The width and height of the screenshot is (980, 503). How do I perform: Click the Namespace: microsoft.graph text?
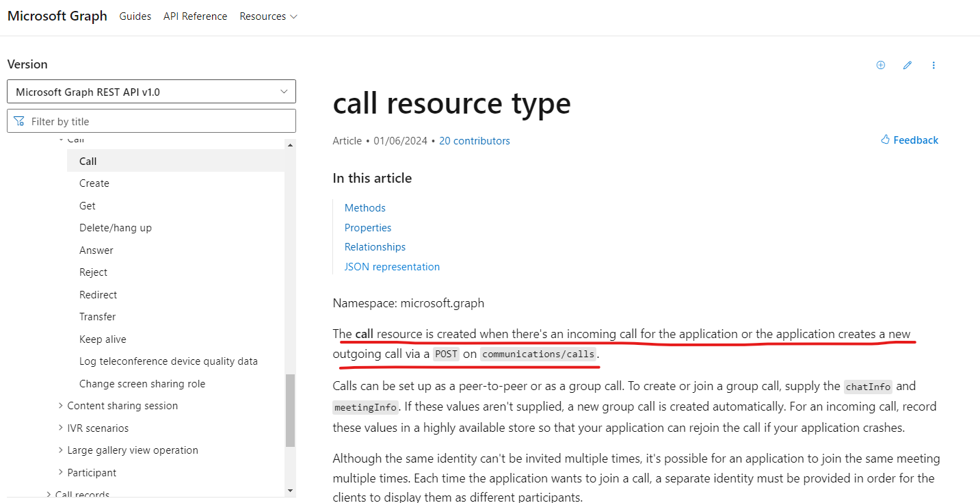(408, 303)
